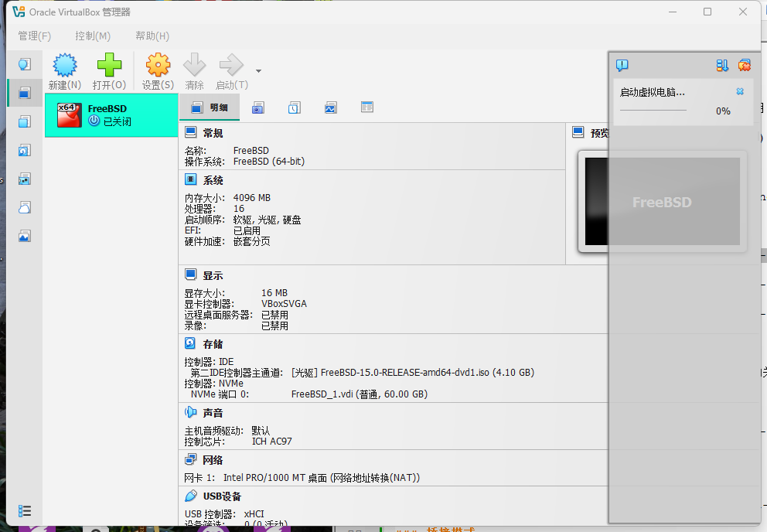Open the Cloud profile sidebar tool

[25, 207]
